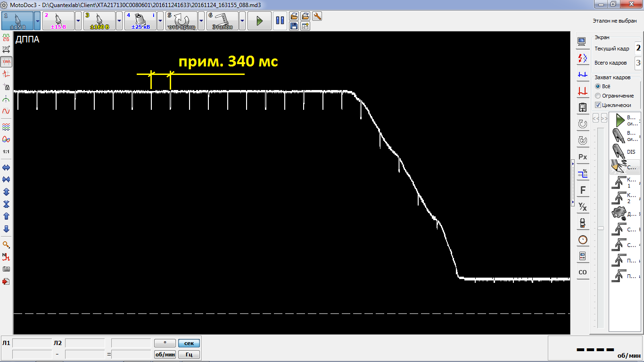Open the CO analysis icon
This screenshot has height=362, width=644.
(x=583, y=272)
